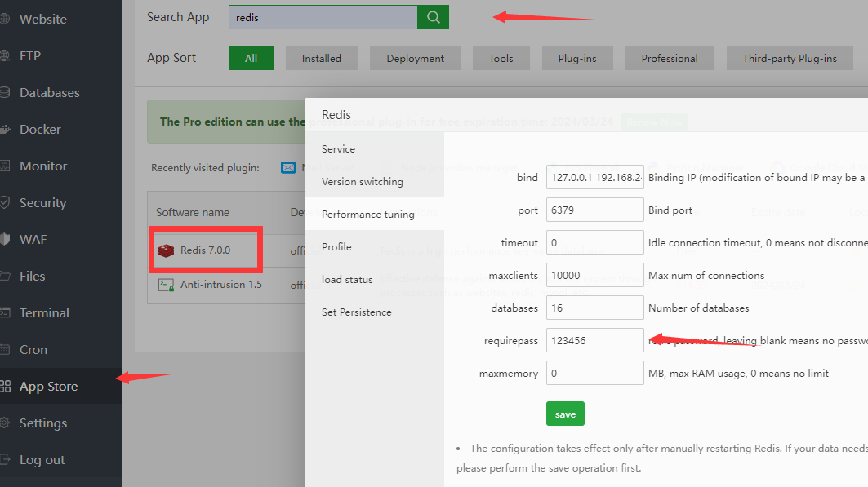Go to Databases in the sidebar

click(49, 93)
